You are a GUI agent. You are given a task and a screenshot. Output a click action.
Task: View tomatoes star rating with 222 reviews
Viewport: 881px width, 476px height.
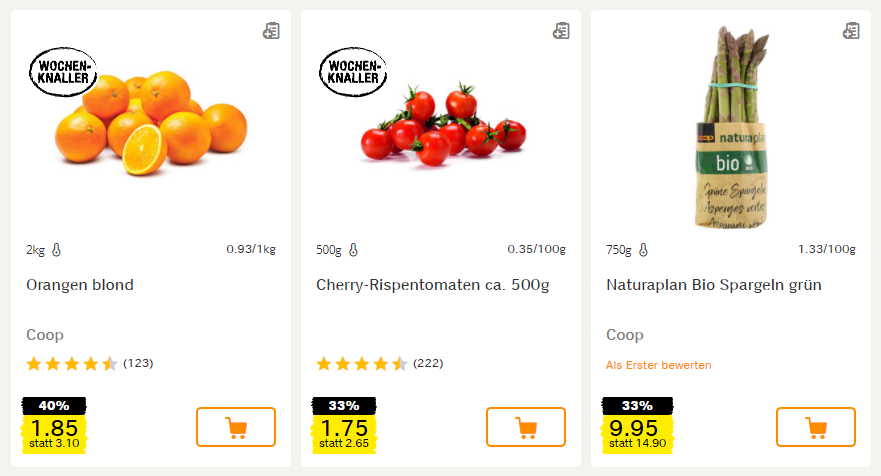tap(362, 363)
